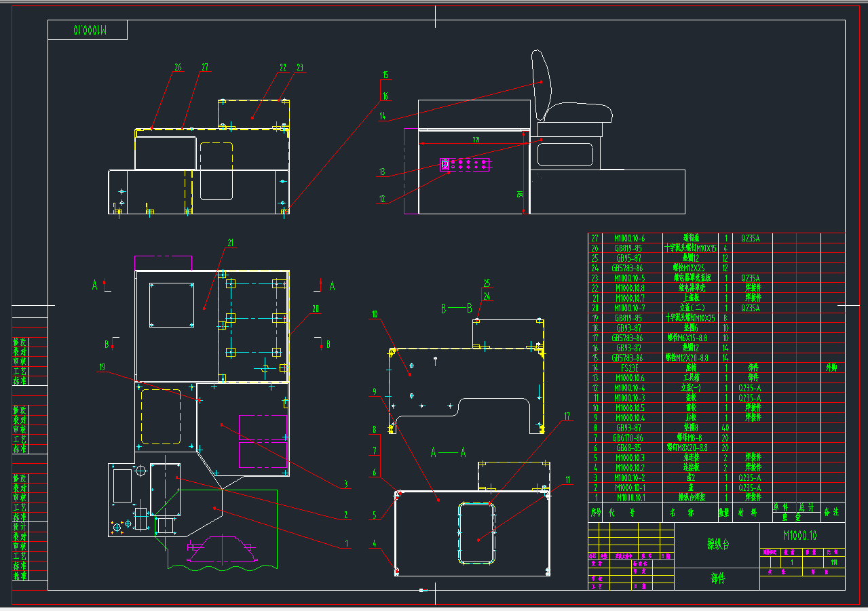Screen dimensions: 868x611
Task: Select the cell 螺栓M12X20-8.8
Action: [x=687, y=357]
